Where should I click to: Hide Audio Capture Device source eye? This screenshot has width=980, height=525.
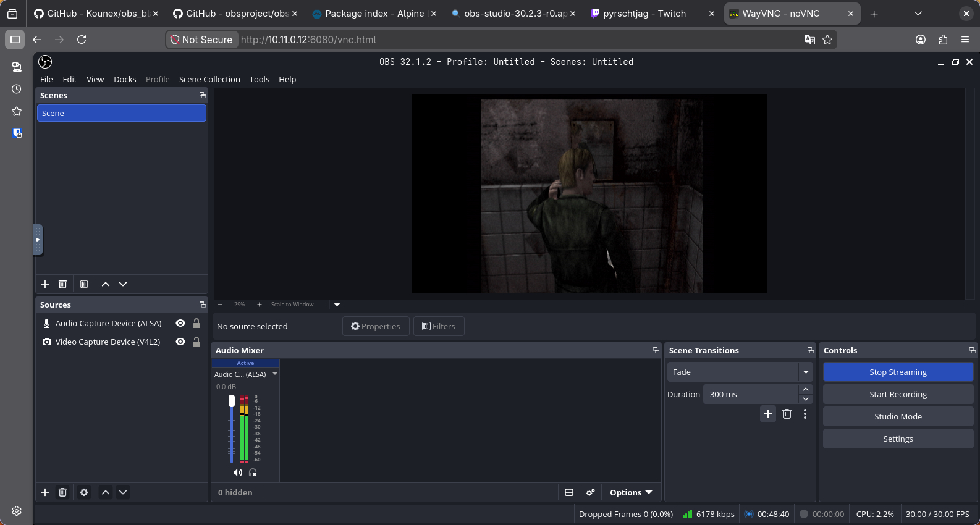point(180,323)
